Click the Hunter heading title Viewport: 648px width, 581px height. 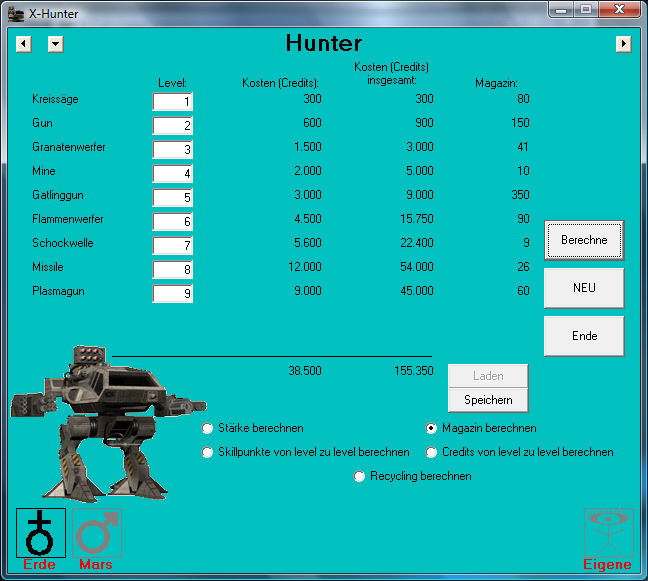324,43
